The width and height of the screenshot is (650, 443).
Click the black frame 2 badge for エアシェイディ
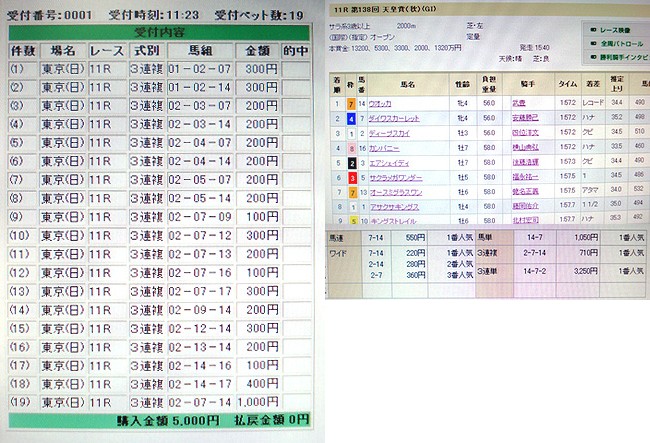pyautogui.click(x=349, y=162)
